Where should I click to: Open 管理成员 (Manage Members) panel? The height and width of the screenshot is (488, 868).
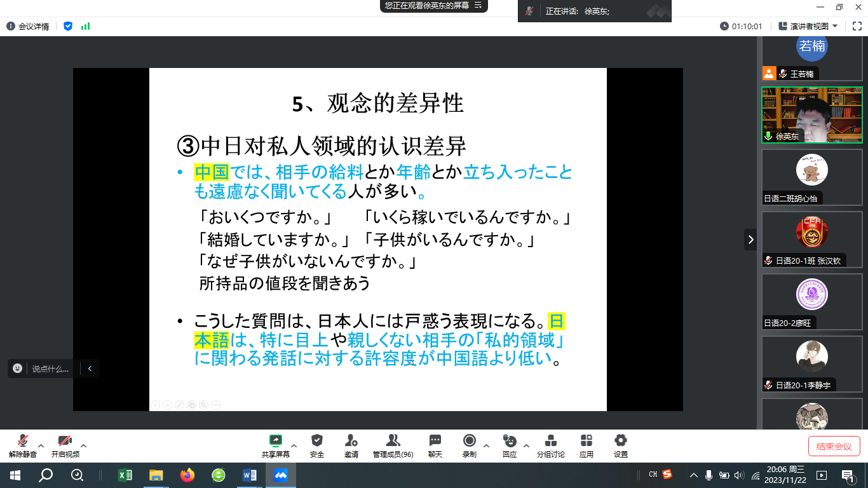(x=393, y=441)
